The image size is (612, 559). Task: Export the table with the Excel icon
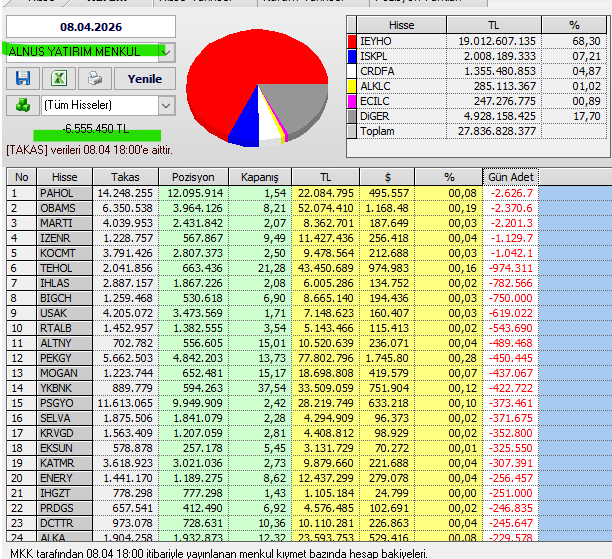tap(59, 78)
